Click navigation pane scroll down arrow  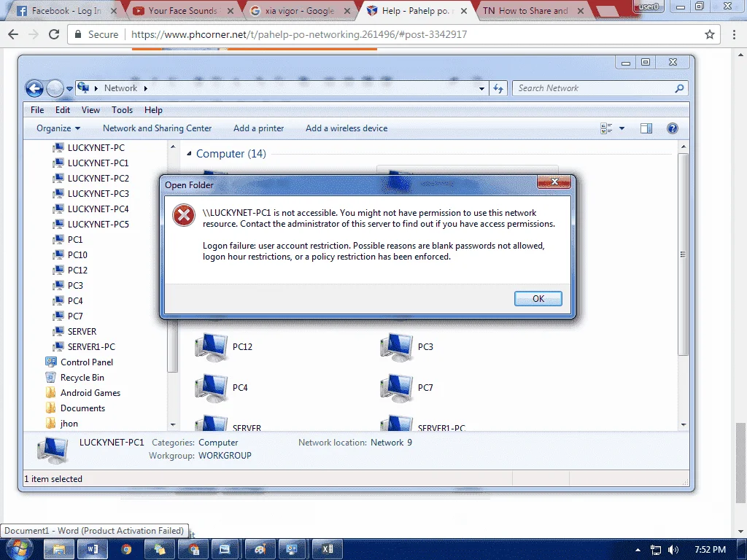coord(173,424)
